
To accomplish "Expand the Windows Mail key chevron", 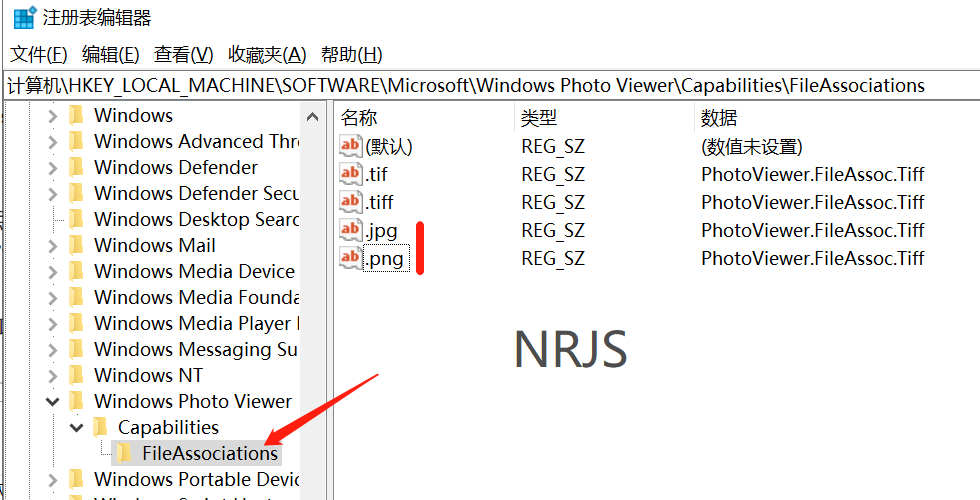I will [53, 246].
